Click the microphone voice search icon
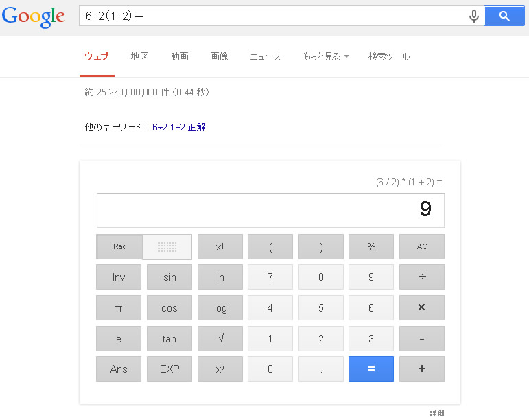529x420 pixels. click(473, 16)
